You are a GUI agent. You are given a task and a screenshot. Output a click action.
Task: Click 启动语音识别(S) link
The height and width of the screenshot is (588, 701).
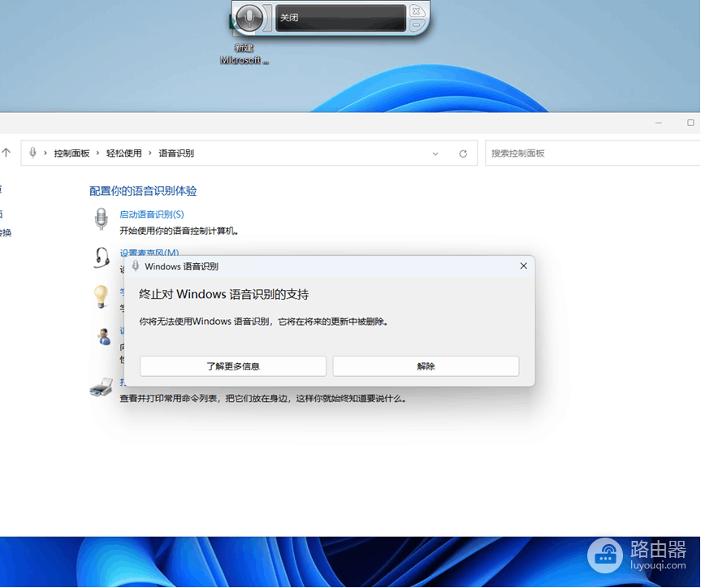pos(152,214)
